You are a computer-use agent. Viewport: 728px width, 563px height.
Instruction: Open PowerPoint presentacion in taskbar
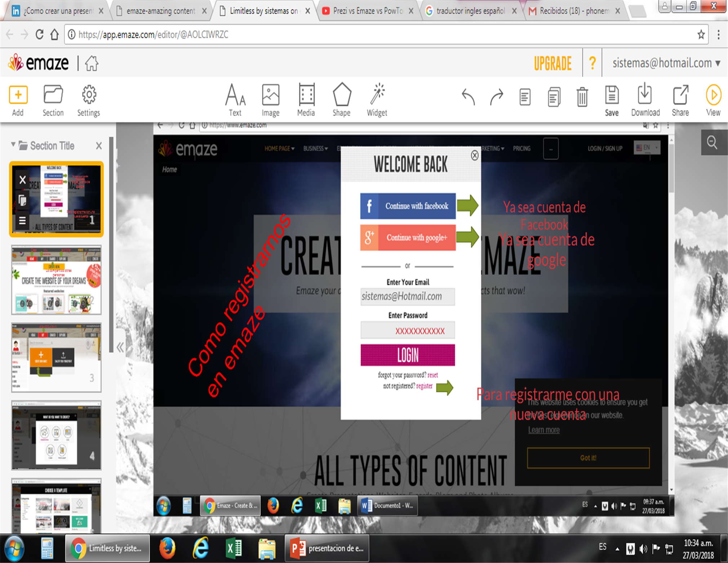pos(327,548)
